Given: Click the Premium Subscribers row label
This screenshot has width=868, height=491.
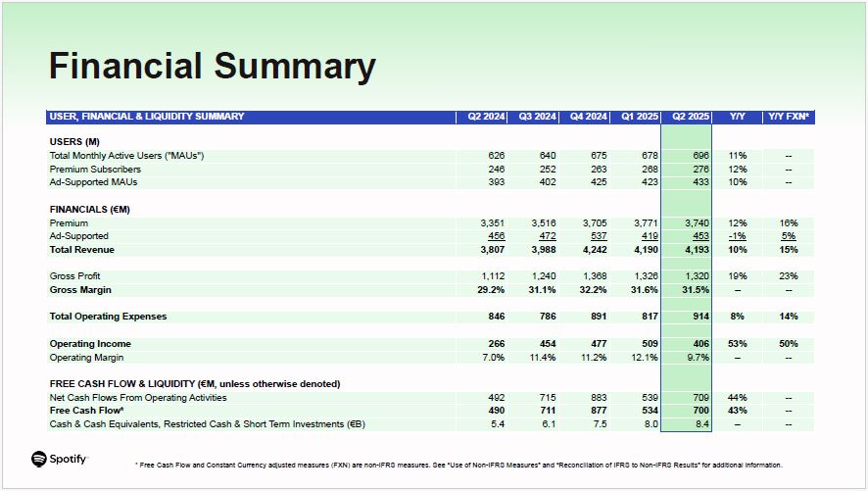Looking at the screenshot, I should [95, 170].
